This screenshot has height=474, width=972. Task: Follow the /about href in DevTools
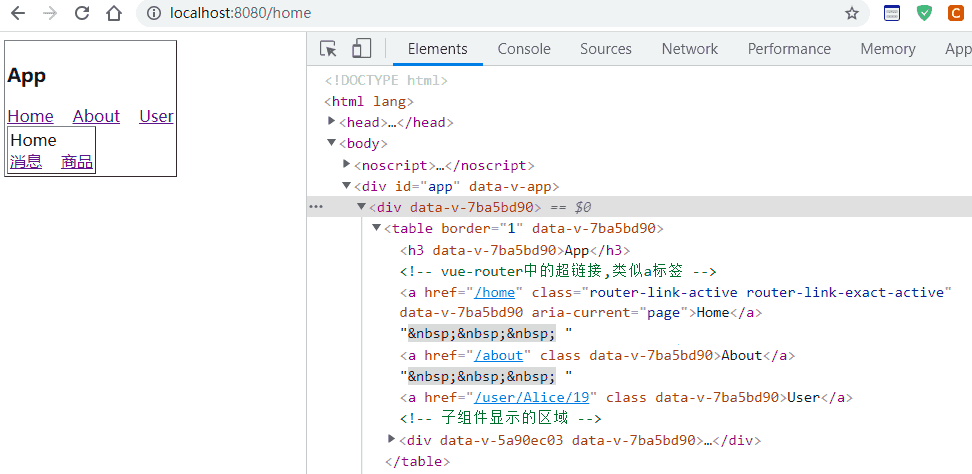point(498,356)
